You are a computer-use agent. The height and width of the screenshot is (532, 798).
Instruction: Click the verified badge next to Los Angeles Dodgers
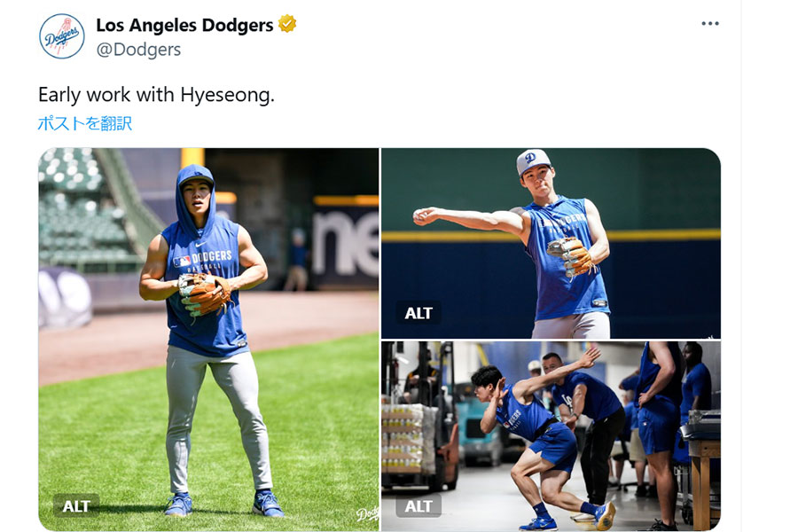coord(285,26)
